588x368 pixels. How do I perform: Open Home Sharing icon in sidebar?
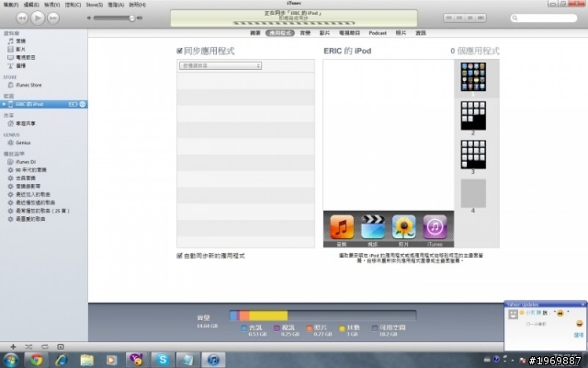click(x=10, y=123)
